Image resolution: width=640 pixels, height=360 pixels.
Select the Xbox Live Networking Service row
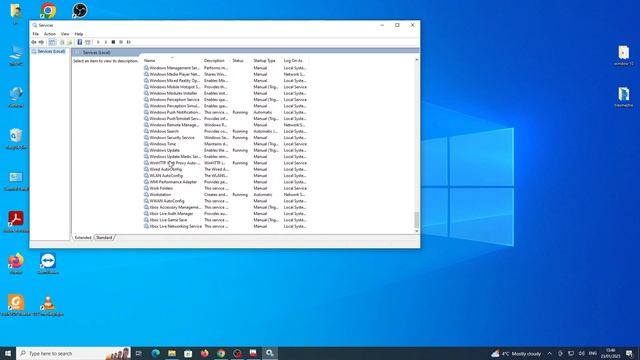pyautogui.click(x=225, y=226)
